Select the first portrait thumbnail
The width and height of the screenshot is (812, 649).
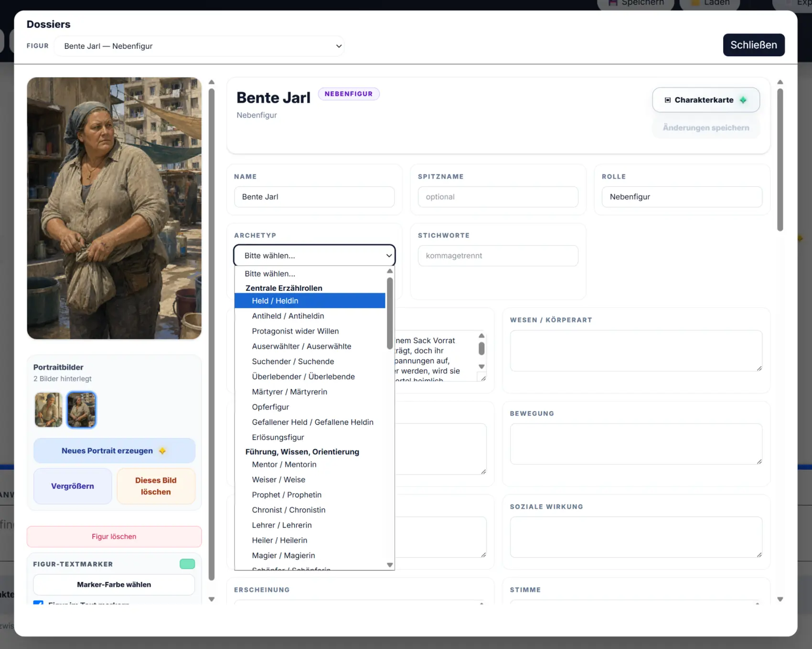point(48,410)
